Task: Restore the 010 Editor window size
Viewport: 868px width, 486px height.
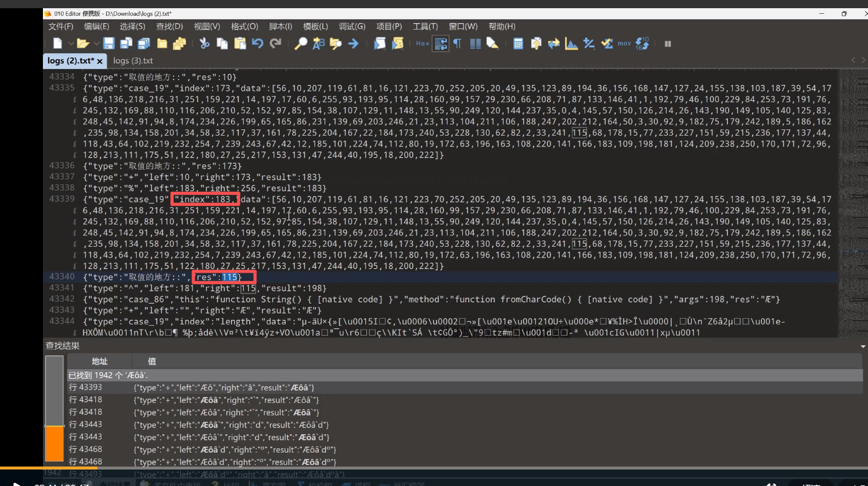Action: coord(844,13)
